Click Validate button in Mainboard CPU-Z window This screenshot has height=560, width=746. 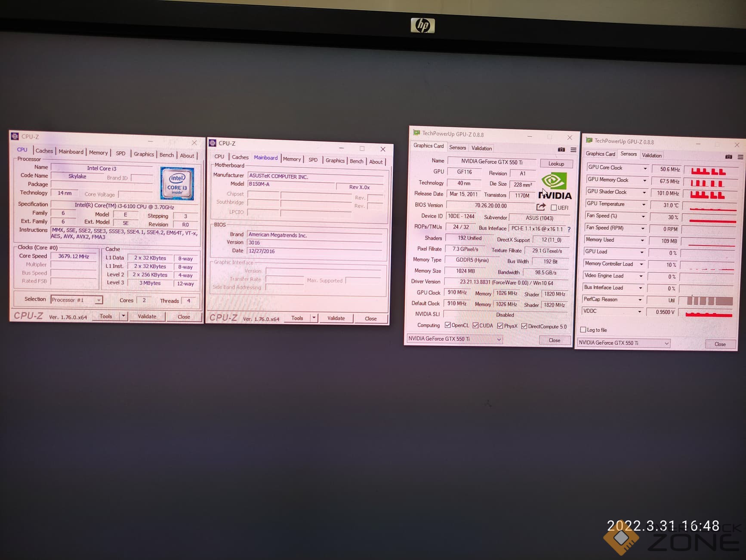(x=336, y=318)
